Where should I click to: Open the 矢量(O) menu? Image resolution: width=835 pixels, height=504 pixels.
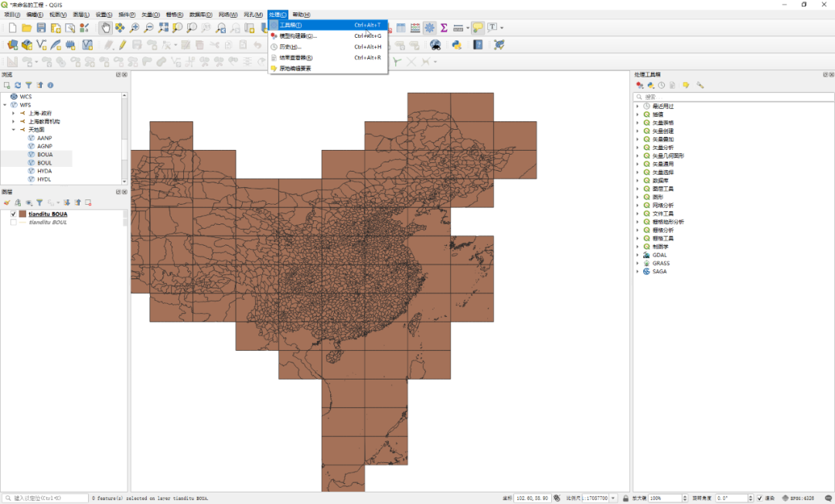(x=151, y=15)
